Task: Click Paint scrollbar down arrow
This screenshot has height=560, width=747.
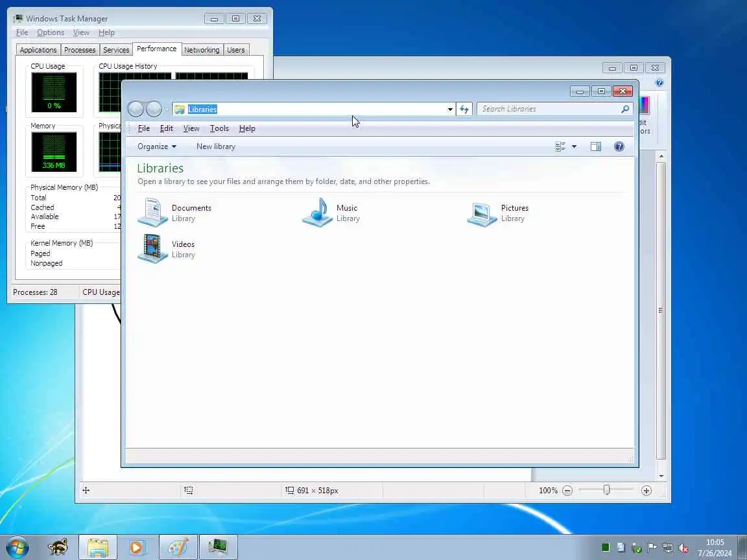Action: pos(661,476)
